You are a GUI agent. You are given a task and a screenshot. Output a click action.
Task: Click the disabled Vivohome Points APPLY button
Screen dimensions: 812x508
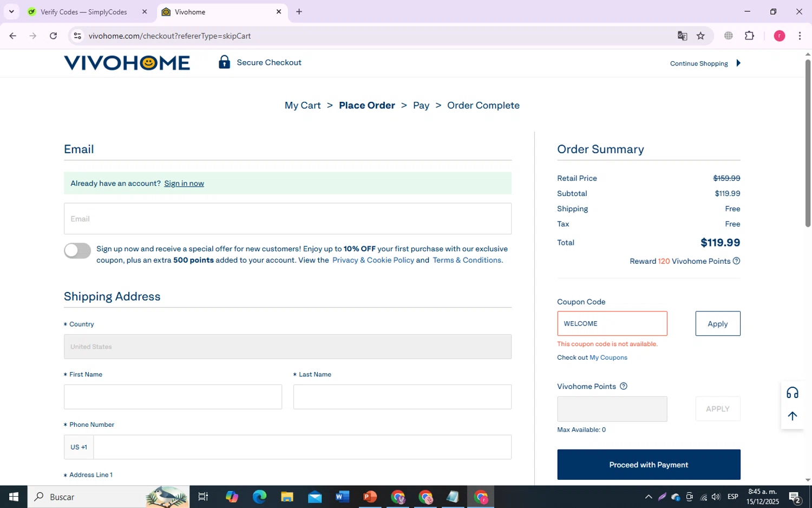pos(718,409)
